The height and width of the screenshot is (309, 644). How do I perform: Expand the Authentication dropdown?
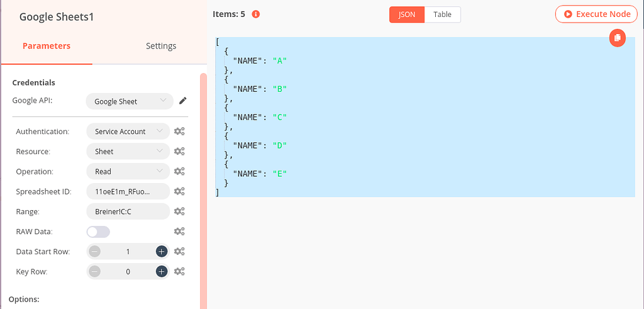pos(128,132)
